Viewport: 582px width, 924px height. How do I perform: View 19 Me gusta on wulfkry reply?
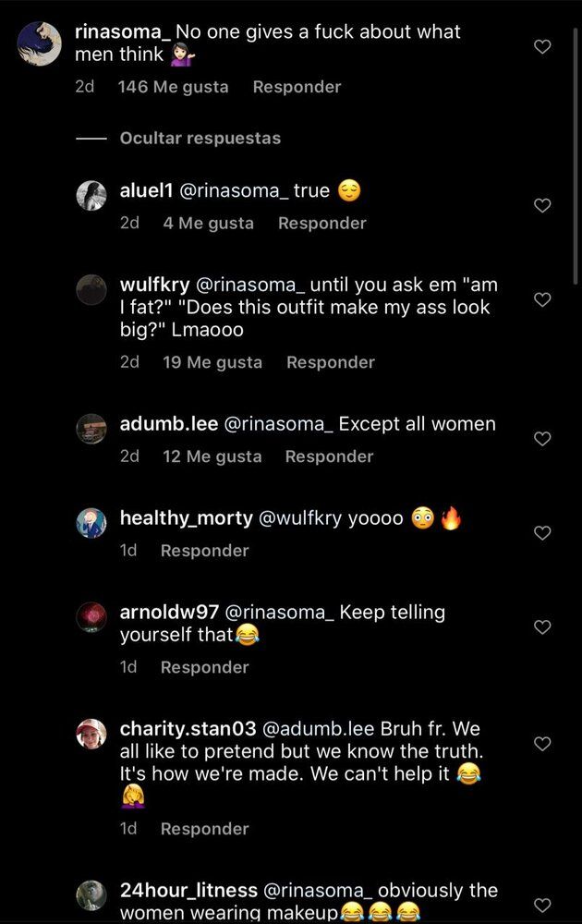pos(212,362)
